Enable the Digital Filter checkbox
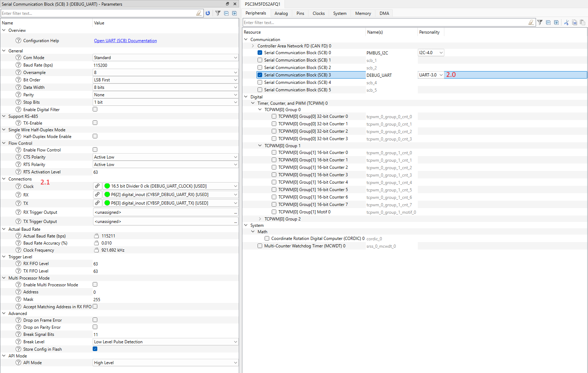The image size is (588, 373). pos(95,109)
